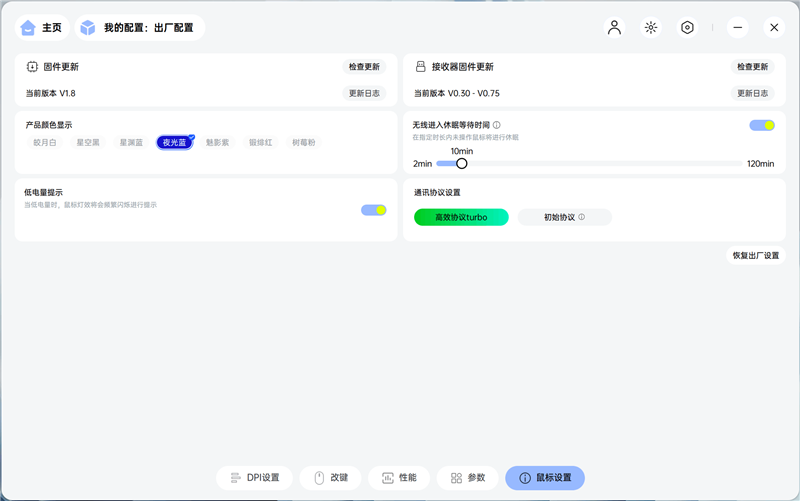Choose 初始协议 protocol
The image size is (800, 501).
(564, 217)
